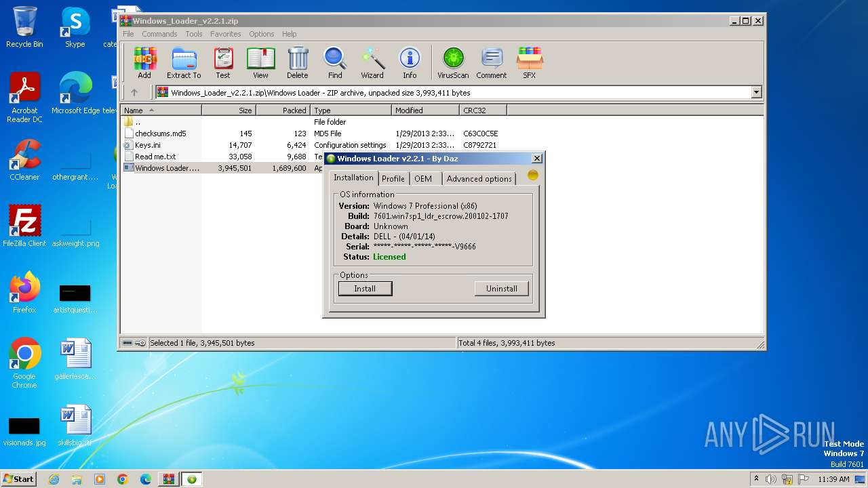868x488 pixels.
Task: Click the yellow status circle in Windows Loader
Action: click(x=533, y=175)
